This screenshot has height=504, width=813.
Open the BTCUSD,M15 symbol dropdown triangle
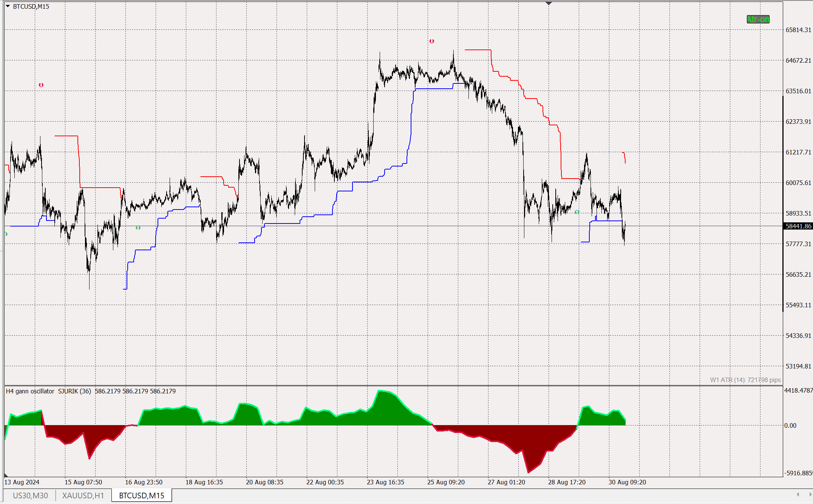8,6
